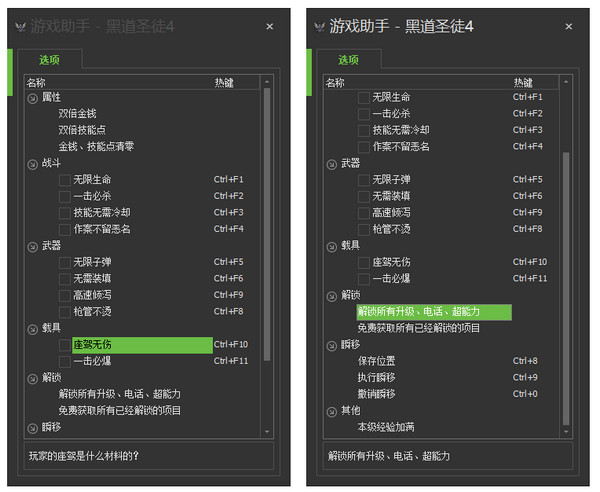This screenshot has height=492, width=600.
Task: Collapse 瞬移 group in left window
Action: (x=33, y=428)
